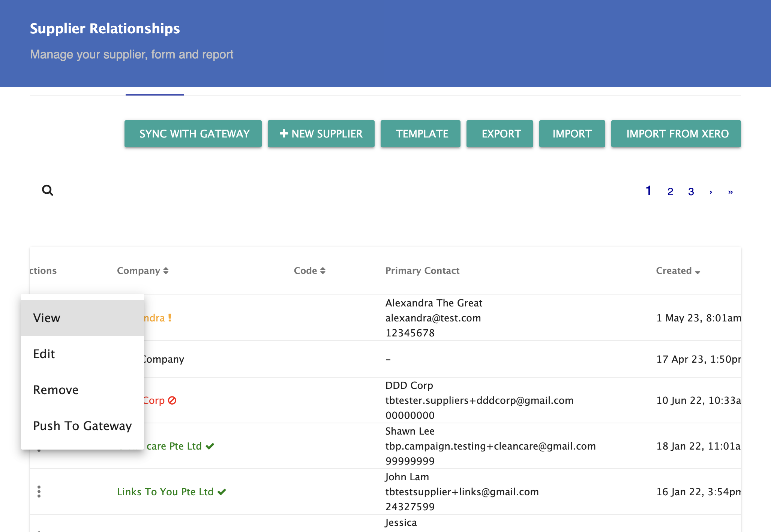Click the contact name Alexandra The Great
771x532 pixels.
434,303
